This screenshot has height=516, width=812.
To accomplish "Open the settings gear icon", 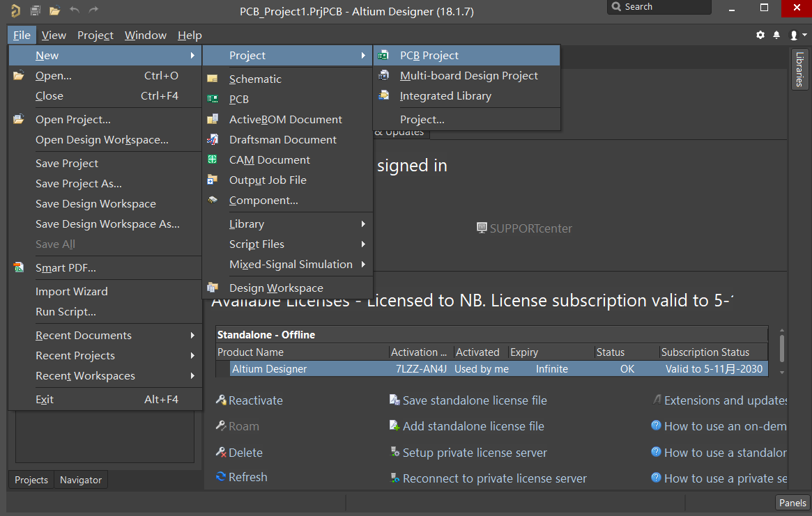I will click(760, 35).
